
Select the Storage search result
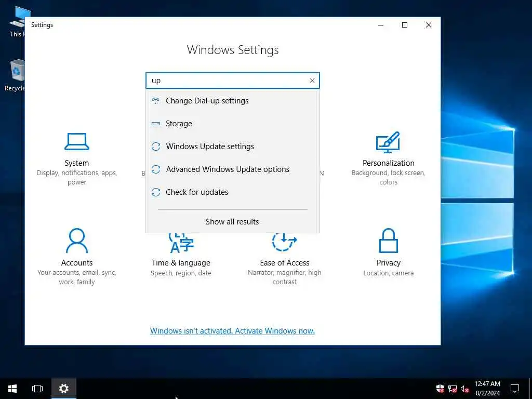pos(233,124)
